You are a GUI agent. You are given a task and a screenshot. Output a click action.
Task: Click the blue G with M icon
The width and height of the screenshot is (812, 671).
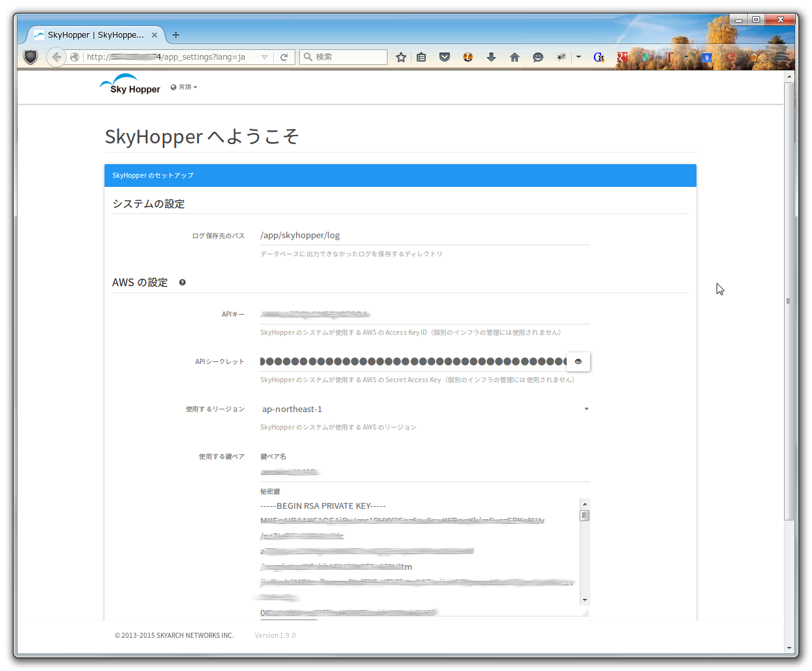pos(599,57)
